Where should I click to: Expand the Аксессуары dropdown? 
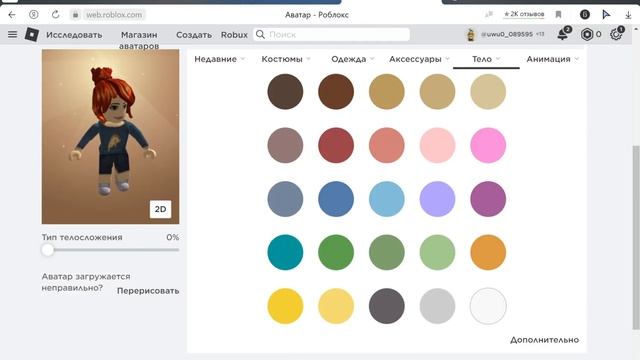419,59
